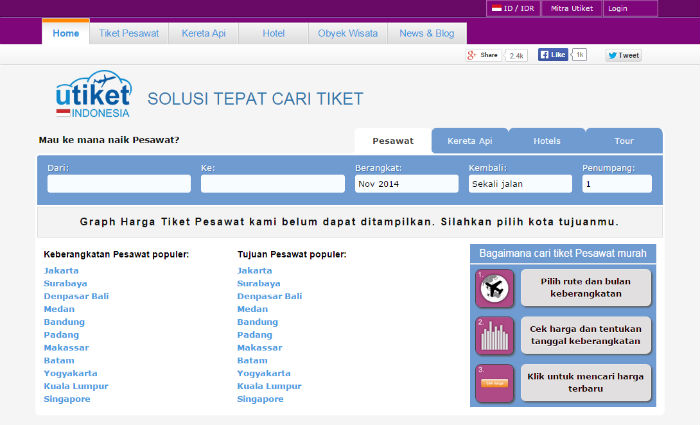The image size is (700, 425).
Task: Click the Twitter Tweet button
Action: point(624,55)
